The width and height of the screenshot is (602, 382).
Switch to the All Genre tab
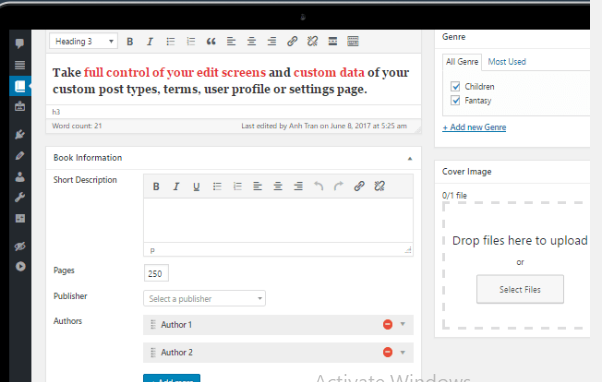tap(462, 62)
